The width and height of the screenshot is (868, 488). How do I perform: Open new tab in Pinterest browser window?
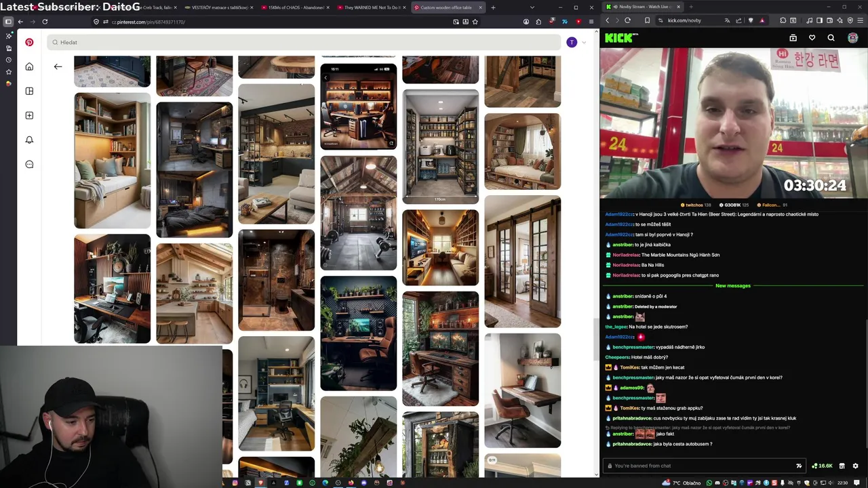point(493,7)
